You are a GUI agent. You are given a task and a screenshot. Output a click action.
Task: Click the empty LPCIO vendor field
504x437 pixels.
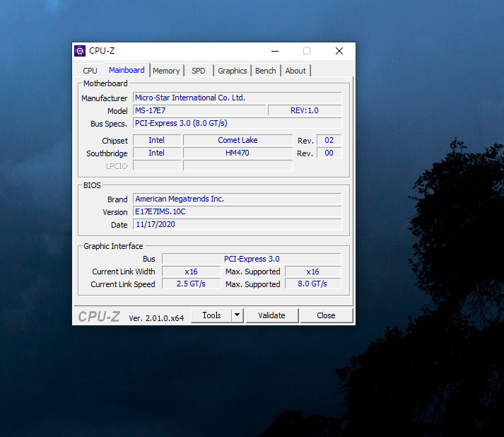[x=157, y=165]
